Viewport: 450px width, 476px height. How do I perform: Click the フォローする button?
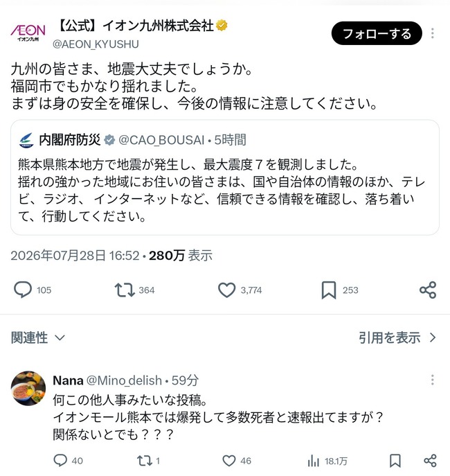point(377,33)
